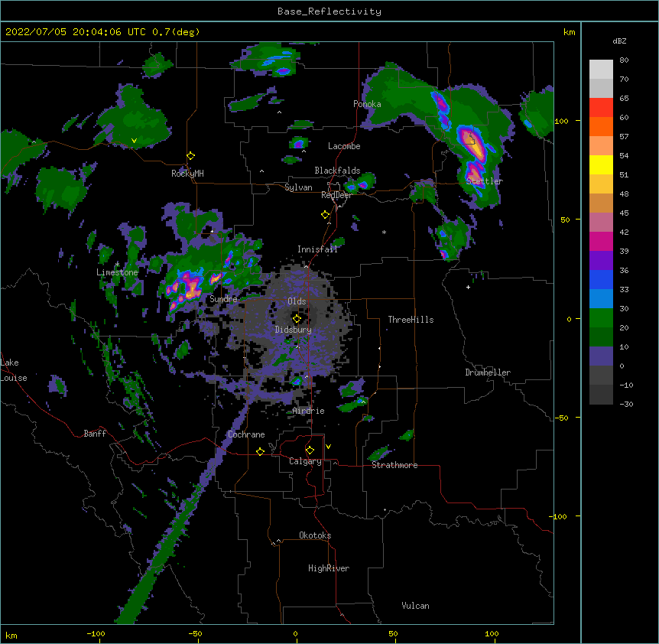Click the yellow station marker south of RedDeer

(326, 215)
